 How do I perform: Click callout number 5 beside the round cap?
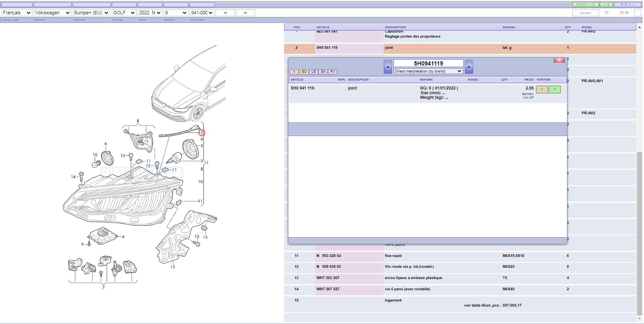tap(202, 146)
